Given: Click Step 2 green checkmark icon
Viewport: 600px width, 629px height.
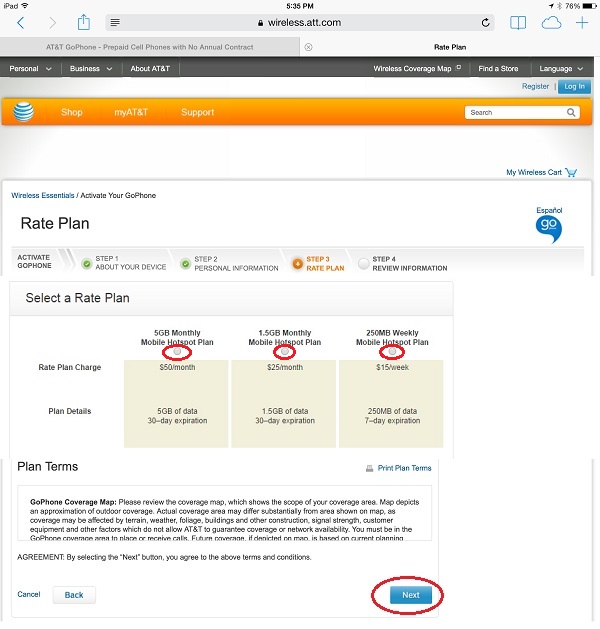Looking at the screenshot, I should [185, 264].
